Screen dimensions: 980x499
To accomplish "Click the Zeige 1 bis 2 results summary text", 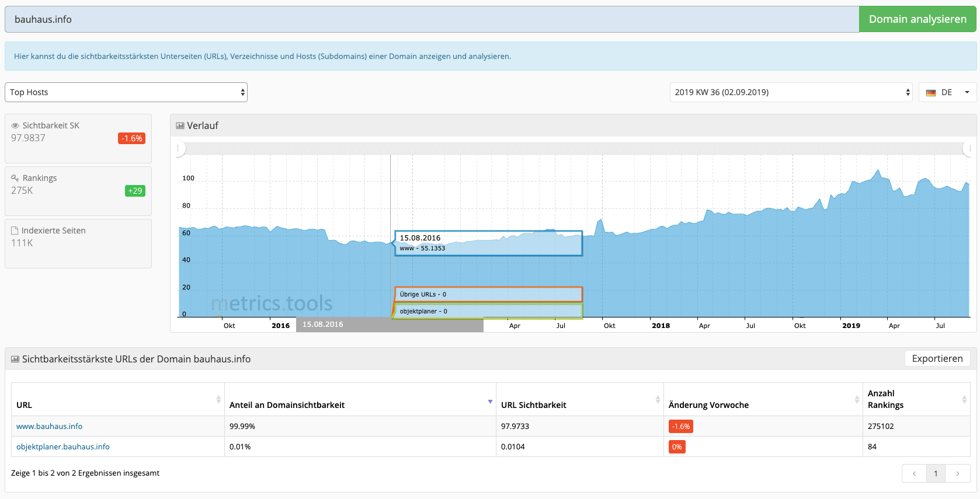I will [85, 473].
